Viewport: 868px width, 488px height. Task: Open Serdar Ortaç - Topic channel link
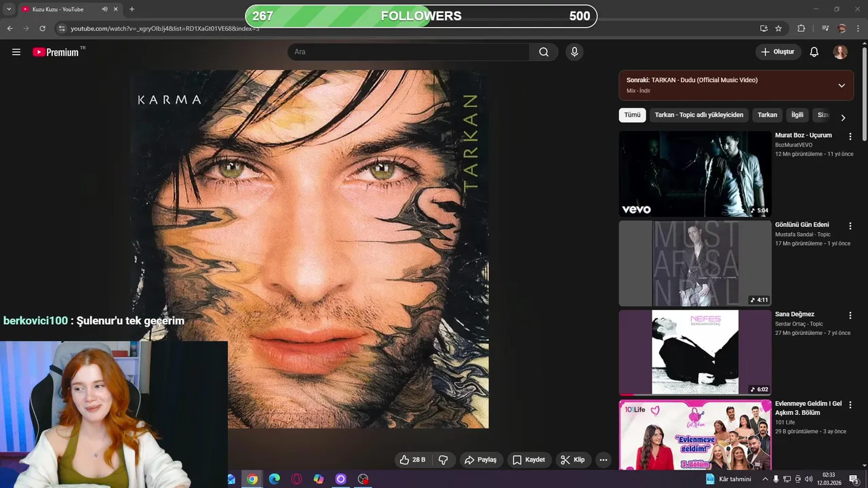click(799, 324)
